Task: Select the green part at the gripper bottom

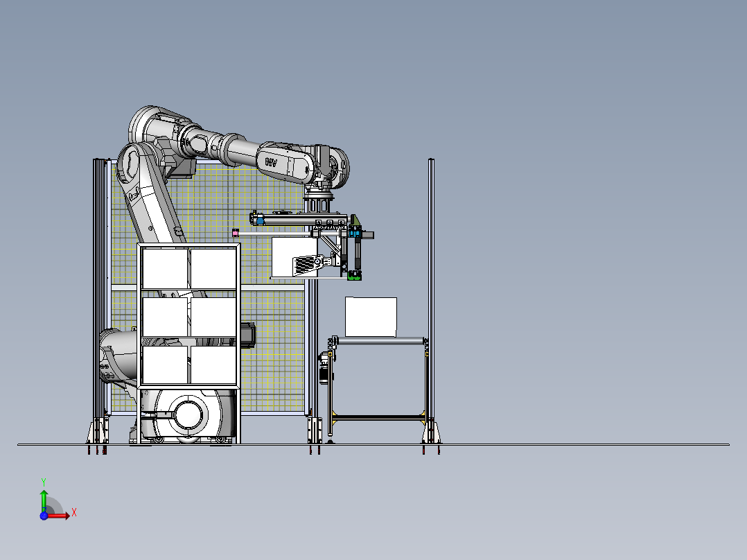Action: pyautogui.click(x=355, y=275)
